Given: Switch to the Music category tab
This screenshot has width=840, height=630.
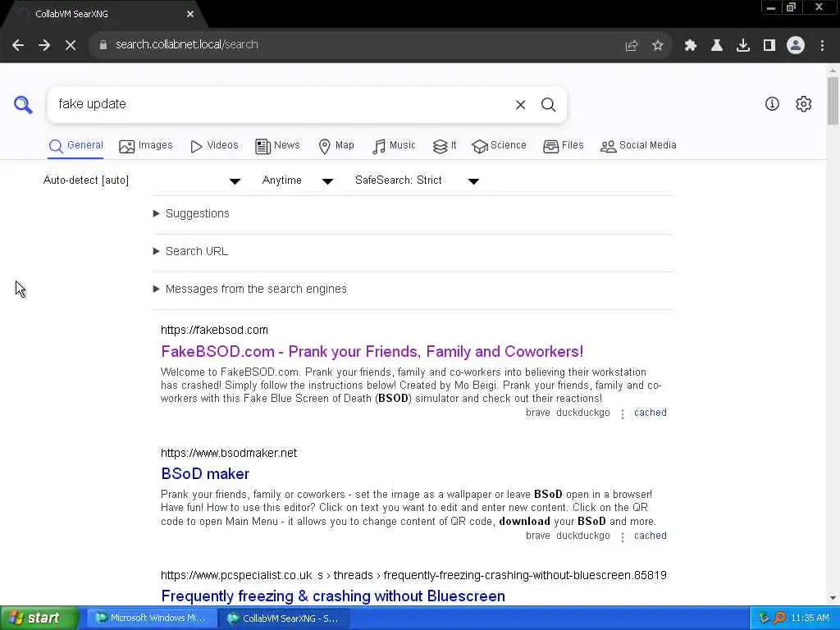Looking at the screenshot, I should [x=394, y=146].
